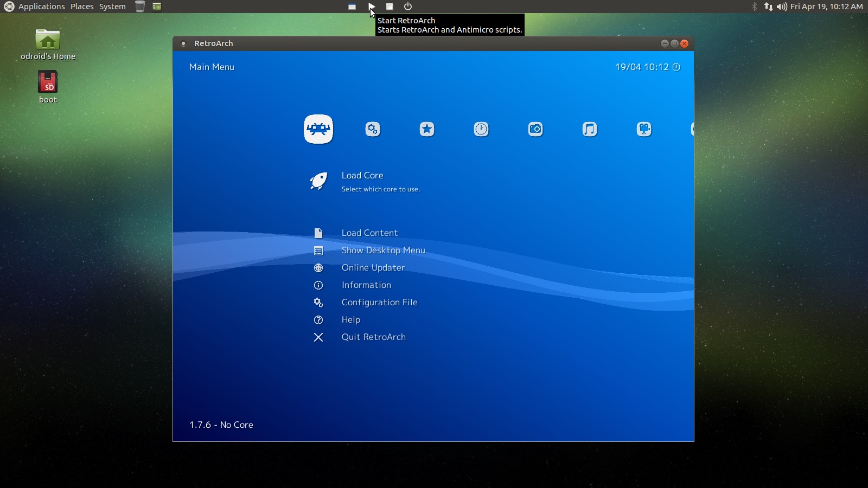The width and height of the screenshot is (868, 488).
Task: Open the Images camera icon
Action: coord(536,129)
